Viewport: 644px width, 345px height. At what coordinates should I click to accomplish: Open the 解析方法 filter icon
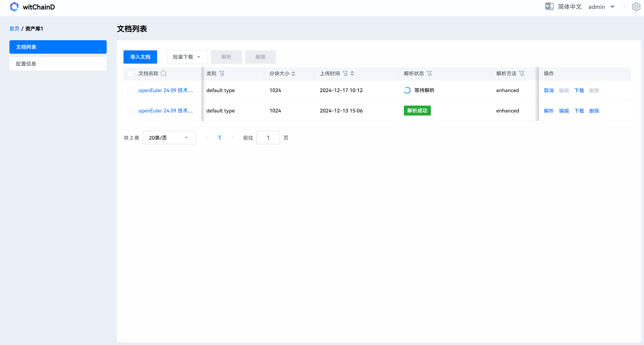click(x=522, y=74)
